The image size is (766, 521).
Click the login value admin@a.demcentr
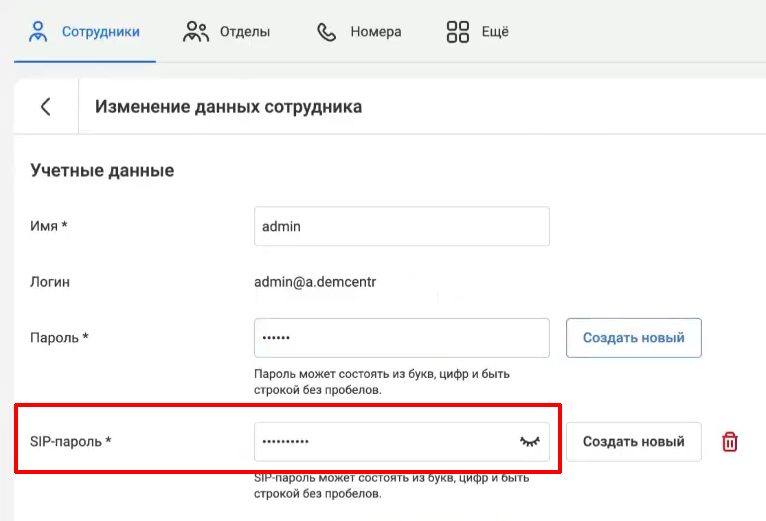[315, 282]
